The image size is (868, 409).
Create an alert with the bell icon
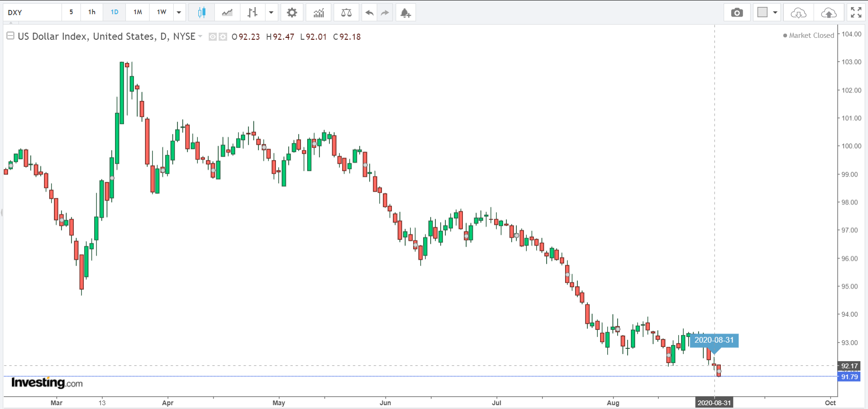pyautogui.click(x=406, y=12)
